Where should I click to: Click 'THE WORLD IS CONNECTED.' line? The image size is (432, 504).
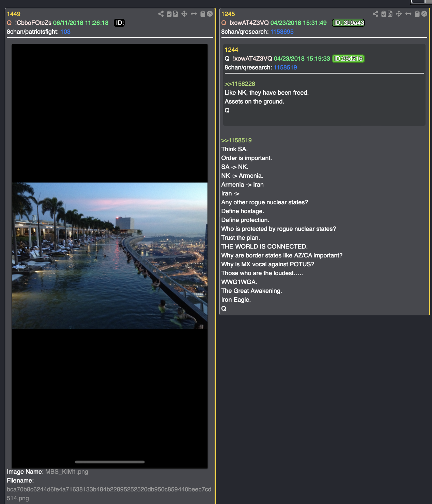pyautogui.click(x=264, y=247)
